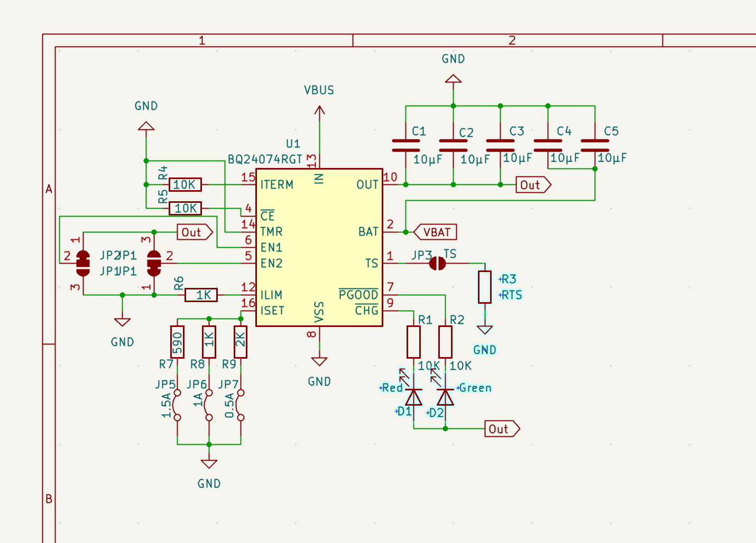Click the VBAT global label

[x=435, y=232]
